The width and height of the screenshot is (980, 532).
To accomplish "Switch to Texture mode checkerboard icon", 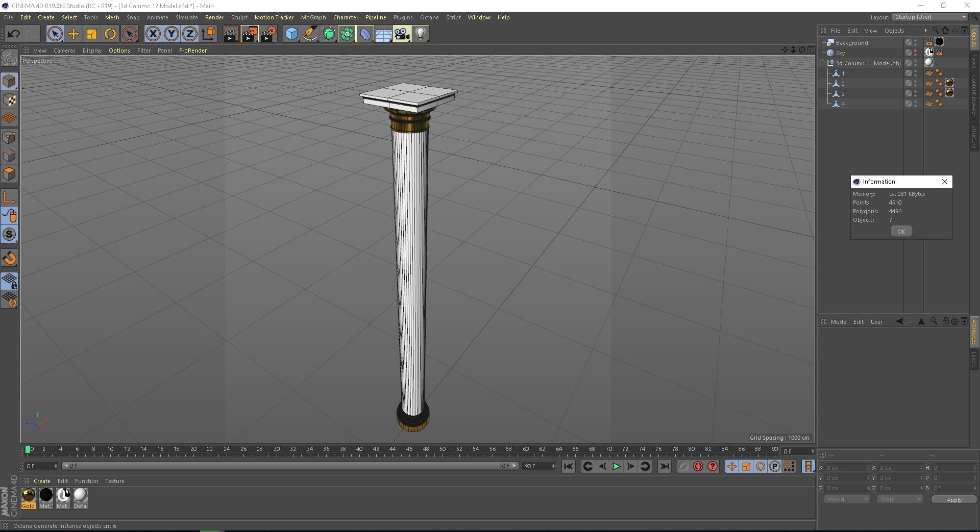I will [x=9, y=100].
